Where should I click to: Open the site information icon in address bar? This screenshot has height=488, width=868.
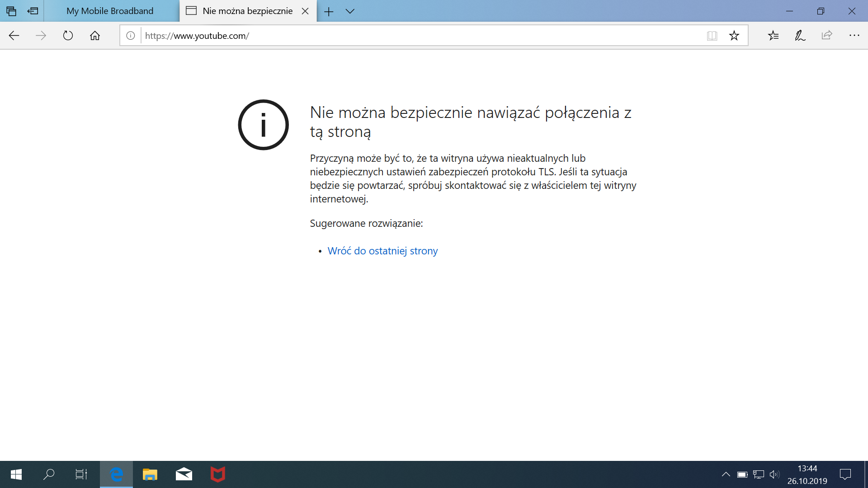pos(131,35)
